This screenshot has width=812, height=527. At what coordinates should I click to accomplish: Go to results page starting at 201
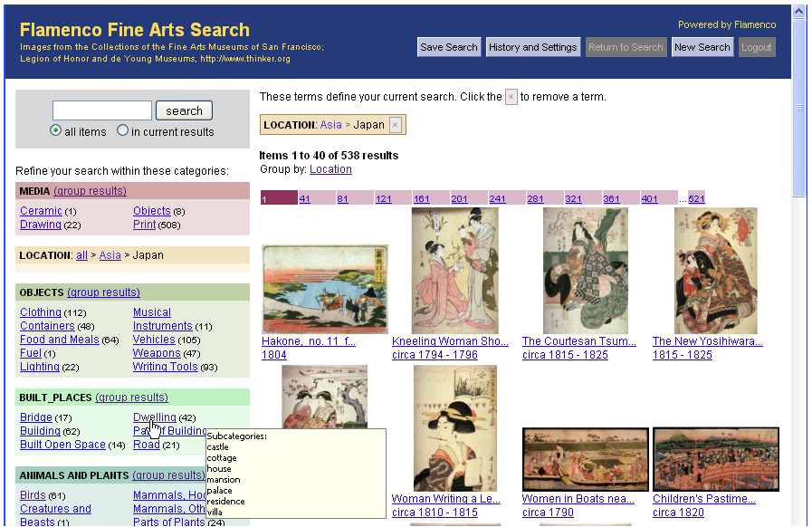[x=459, y=198]
